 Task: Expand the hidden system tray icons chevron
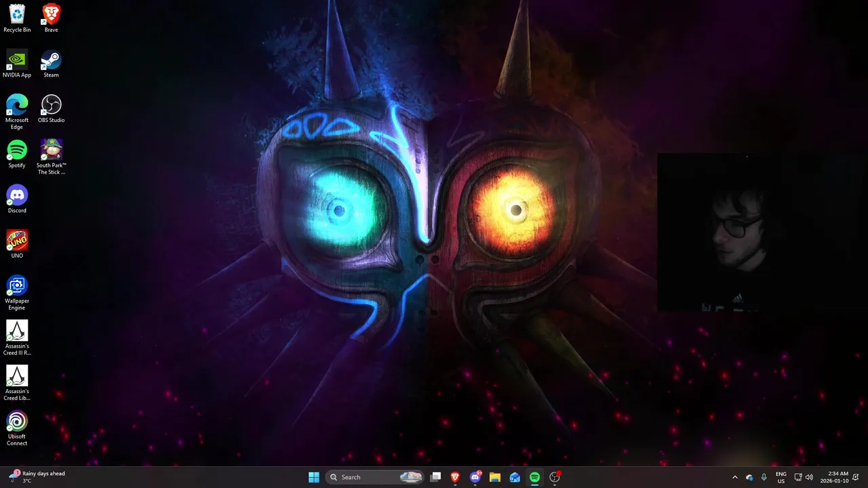point(734,477)
